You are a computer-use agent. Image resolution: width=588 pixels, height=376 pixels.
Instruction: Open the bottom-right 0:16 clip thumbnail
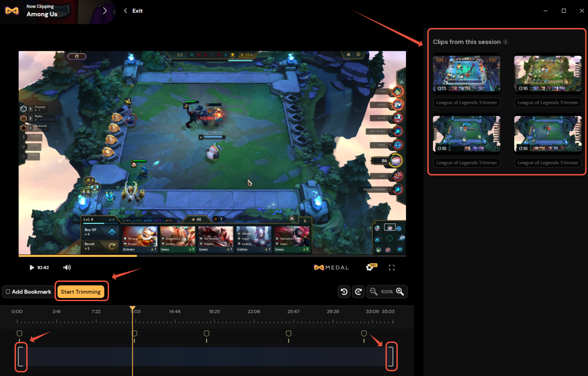(548, 134)
